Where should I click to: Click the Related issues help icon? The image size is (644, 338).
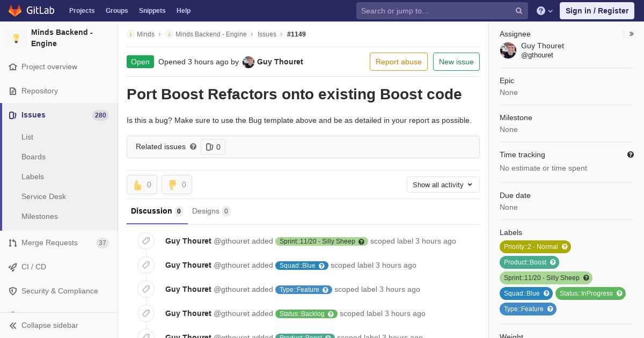[x=193, y=146]
